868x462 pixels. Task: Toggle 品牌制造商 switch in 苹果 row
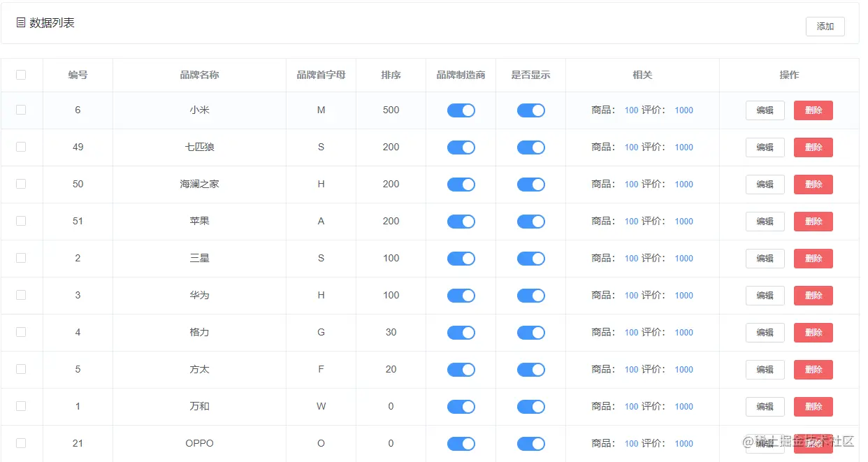tap(461, 222)
